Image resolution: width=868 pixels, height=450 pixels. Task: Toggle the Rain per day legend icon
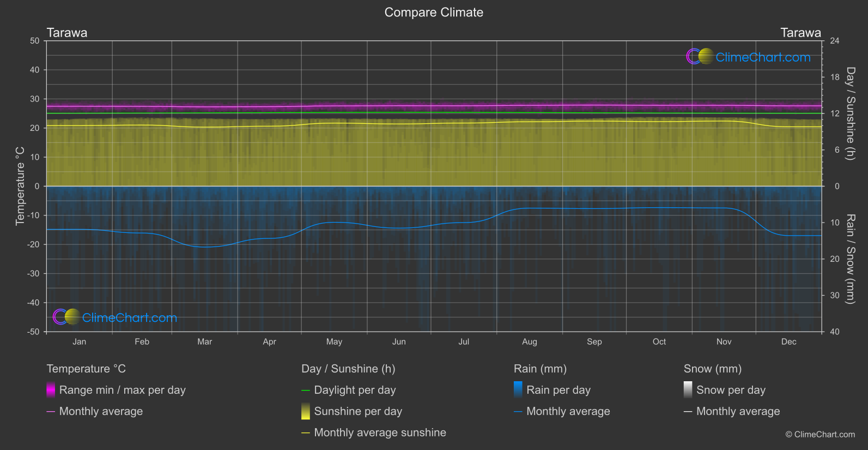(518, 390)
